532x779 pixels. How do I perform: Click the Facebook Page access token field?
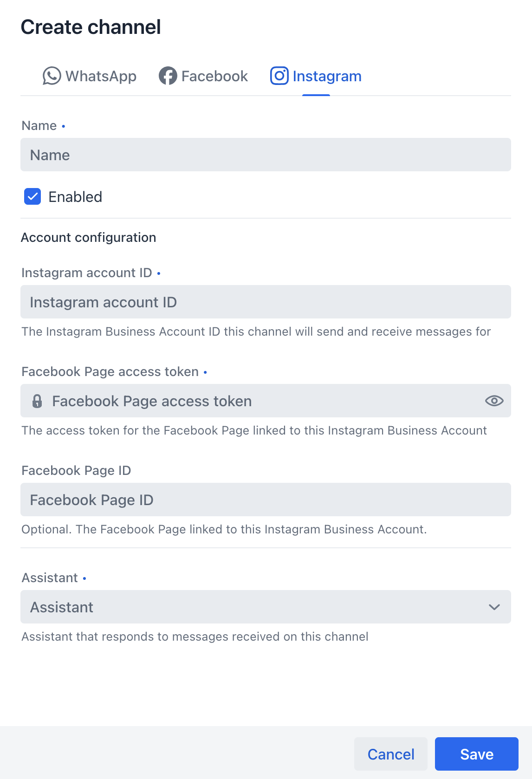(x=266, y=401)
